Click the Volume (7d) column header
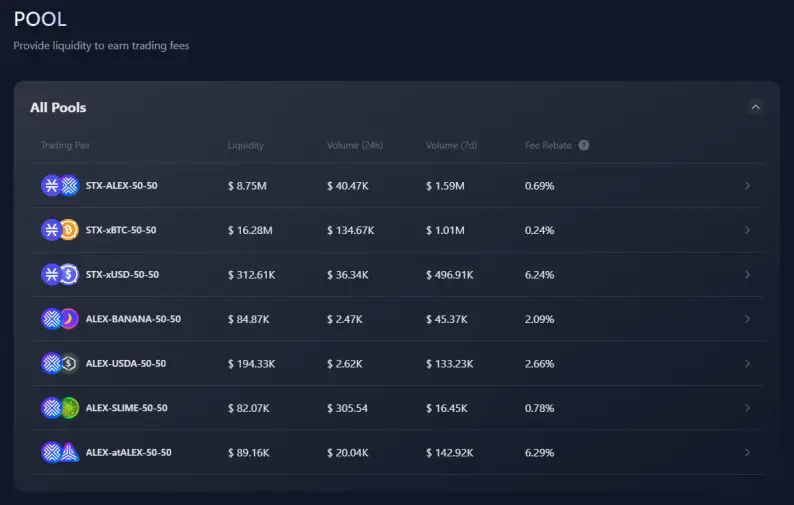 [451, 145]
